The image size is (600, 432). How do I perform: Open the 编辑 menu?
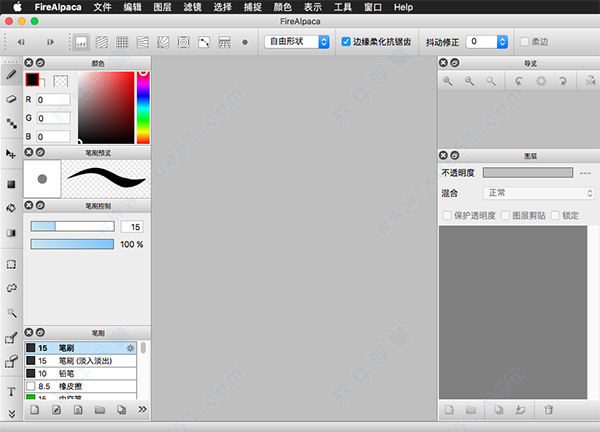[132, 7]
